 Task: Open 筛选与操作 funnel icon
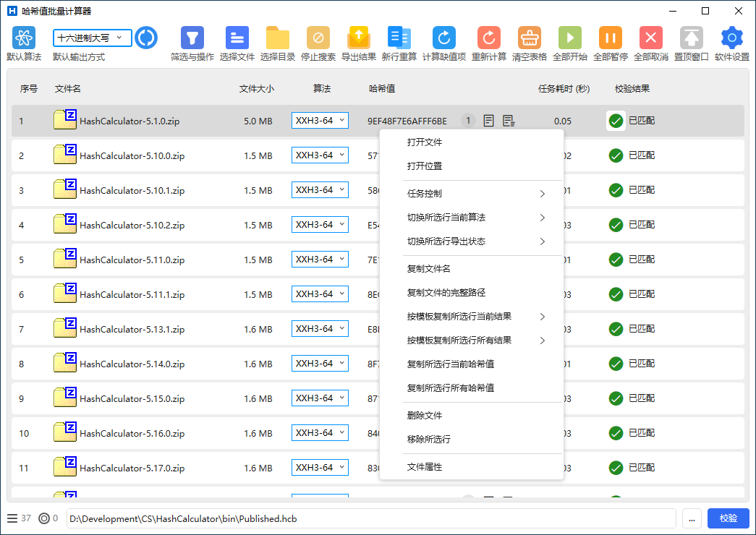[192, 38]
